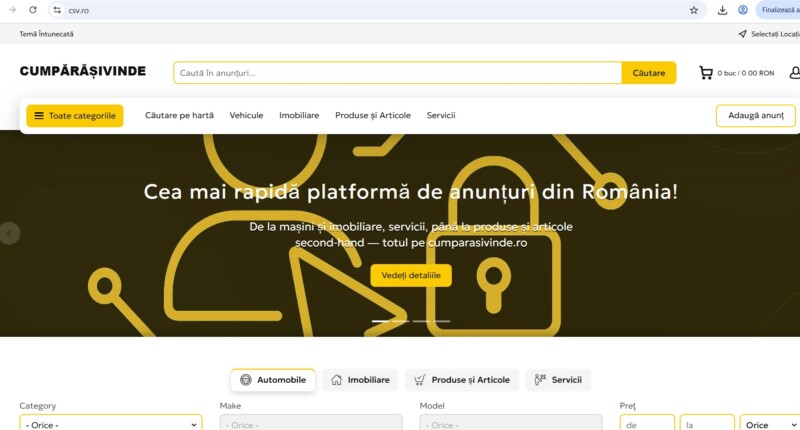Viewport: 800px width, 430px height.
Task: Toggle the Temă Întunecată dark theme
Action: tap(46, 34)
